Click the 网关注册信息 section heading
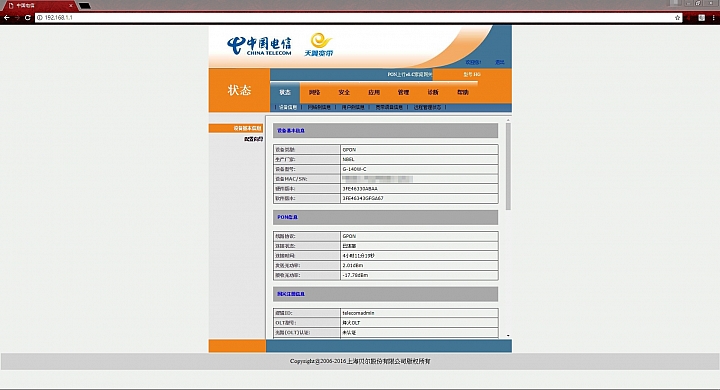Screen dimensions: 720x390 point(291,294)
